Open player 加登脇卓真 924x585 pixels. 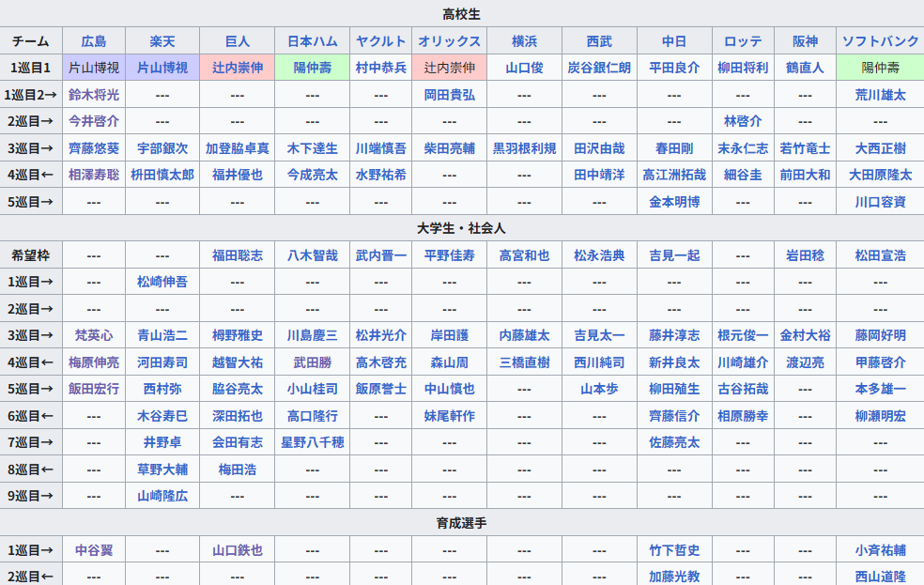click(x=237, y=148)
